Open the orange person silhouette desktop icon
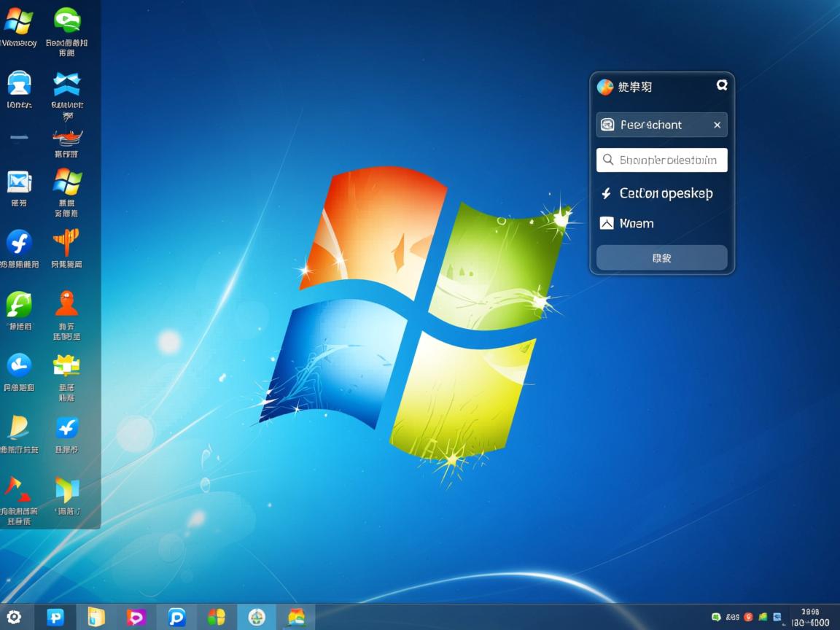The height and width of the screenshot is (630, 840). [x=66, y=303]
